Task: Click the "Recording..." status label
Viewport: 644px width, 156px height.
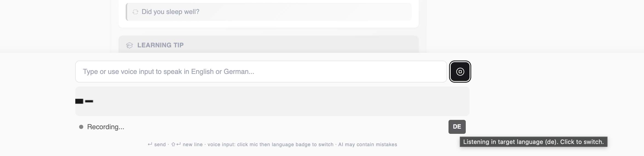Action: point(105,127)
